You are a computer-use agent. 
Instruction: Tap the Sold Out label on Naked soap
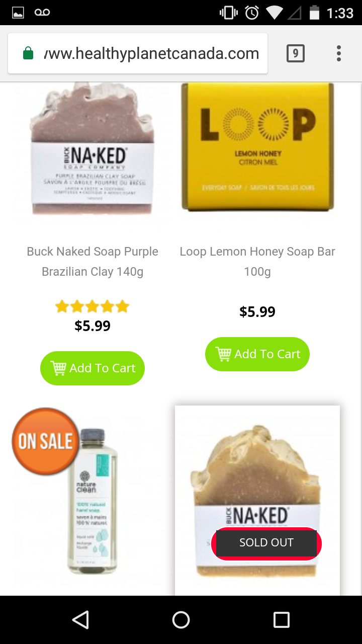coord(266,543)
